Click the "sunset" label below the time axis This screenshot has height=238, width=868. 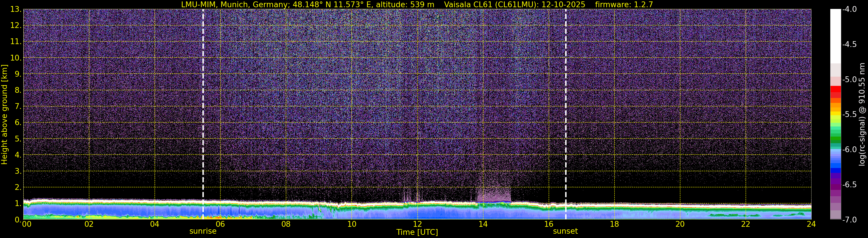click(565, 231)
